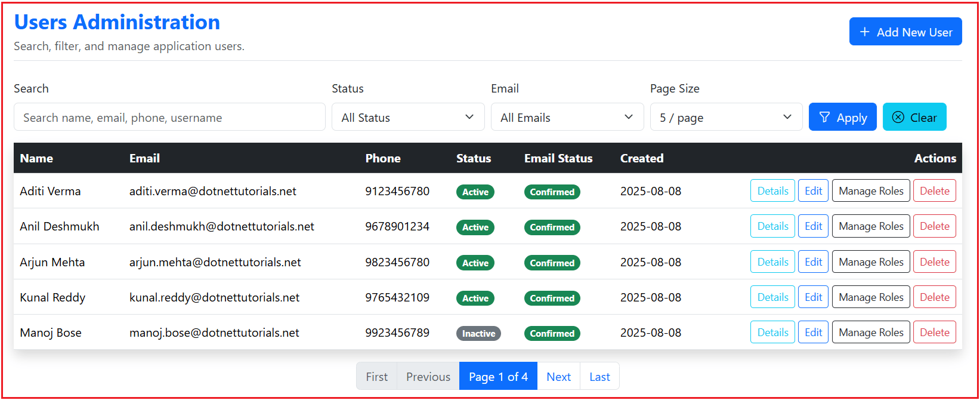Delete Kunal Reddy user
This screenshot has width=980, height=400.
(934, 297)
